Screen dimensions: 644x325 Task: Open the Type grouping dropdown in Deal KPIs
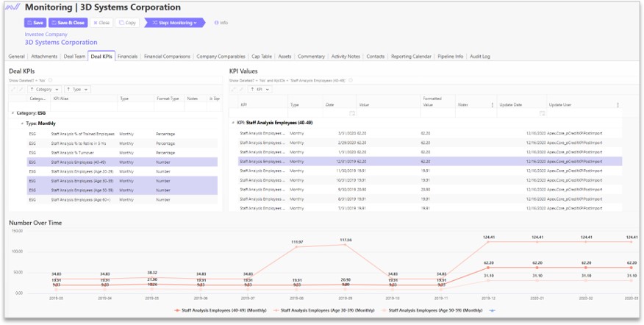[77, 89]
